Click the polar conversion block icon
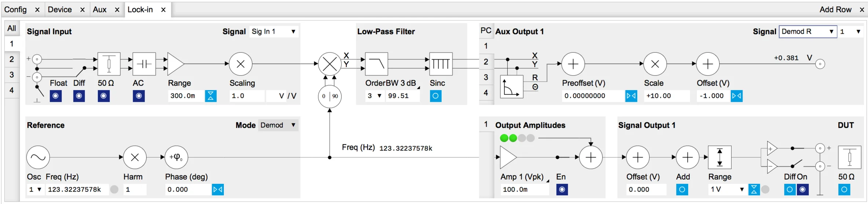 click(x=512, y=87)
